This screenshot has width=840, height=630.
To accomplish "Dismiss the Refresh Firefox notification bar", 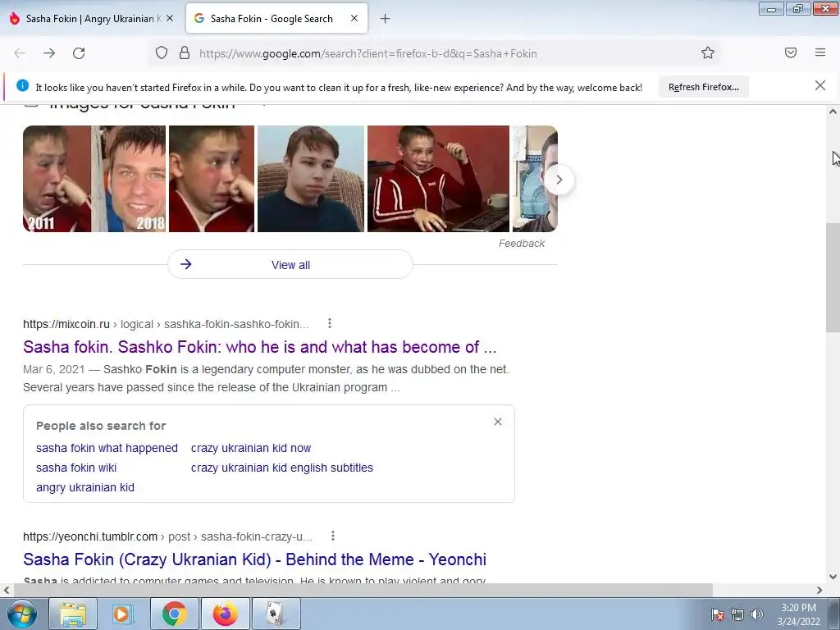I will pos(820,85).
